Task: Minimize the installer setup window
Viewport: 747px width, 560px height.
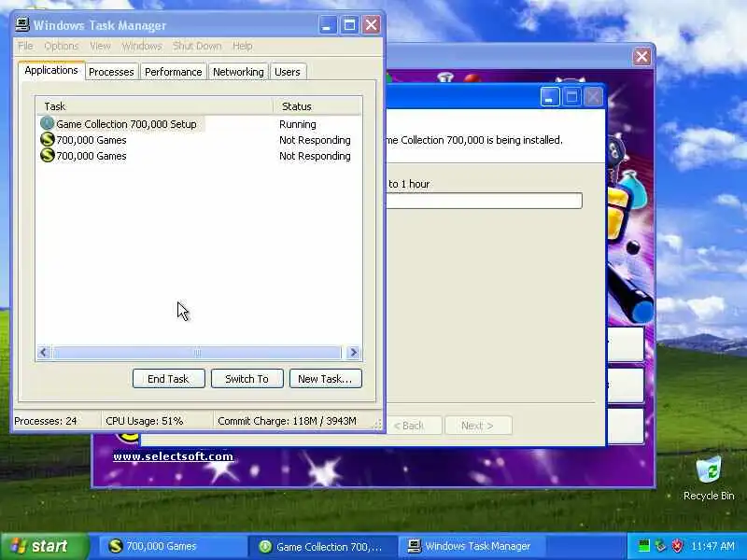Action: (549, 97)
